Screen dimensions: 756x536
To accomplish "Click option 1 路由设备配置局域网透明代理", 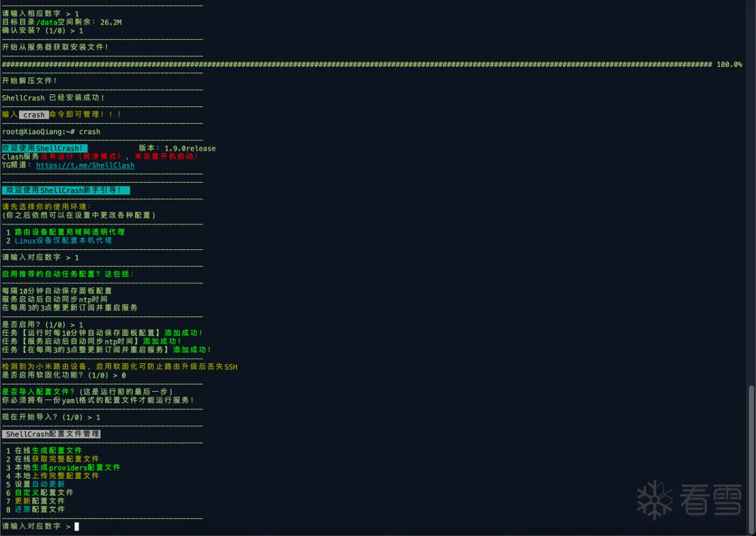I will pyautogui.click(x=66, y=232).
